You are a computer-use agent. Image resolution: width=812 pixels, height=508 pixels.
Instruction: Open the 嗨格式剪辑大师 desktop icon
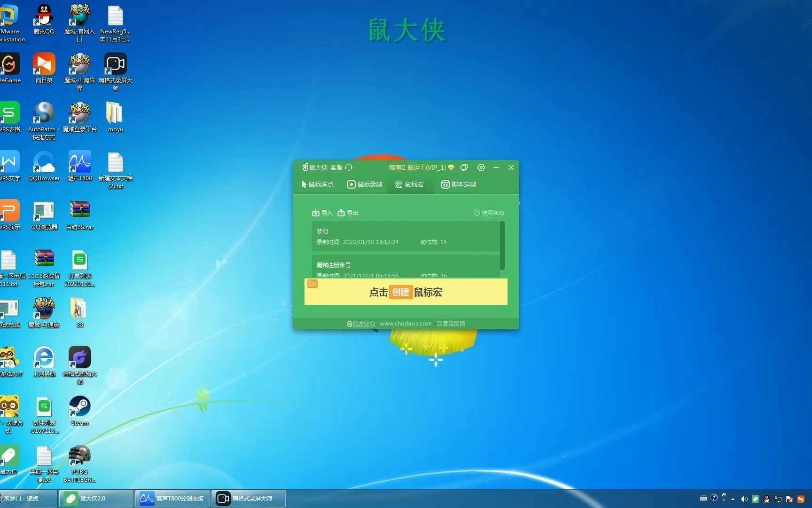tap(79, 365)
